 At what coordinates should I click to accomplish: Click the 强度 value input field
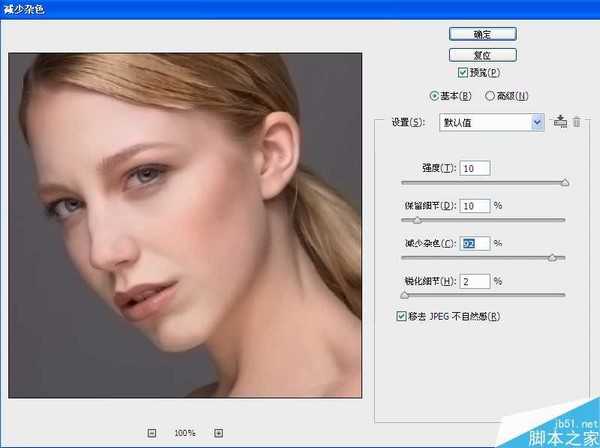pos(475,168)
